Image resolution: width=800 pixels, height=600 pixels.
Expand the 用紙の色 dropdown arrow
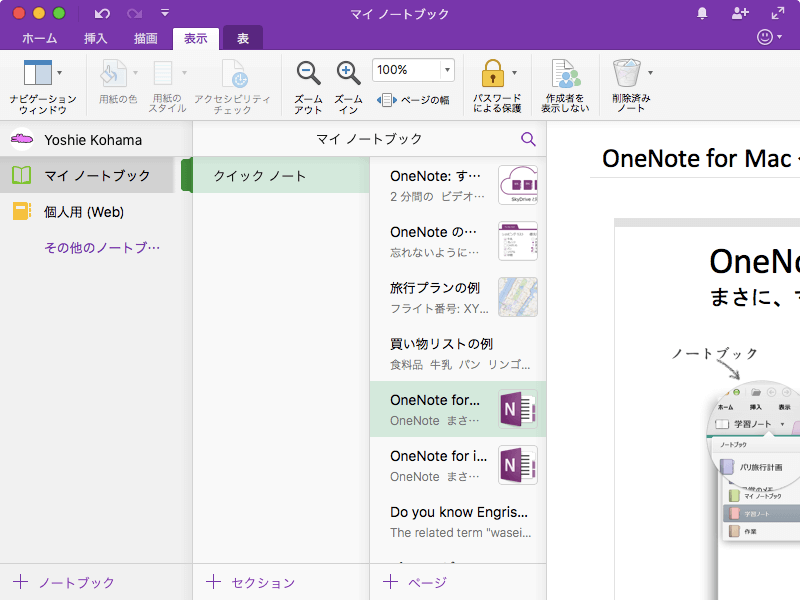pos(135,73)
